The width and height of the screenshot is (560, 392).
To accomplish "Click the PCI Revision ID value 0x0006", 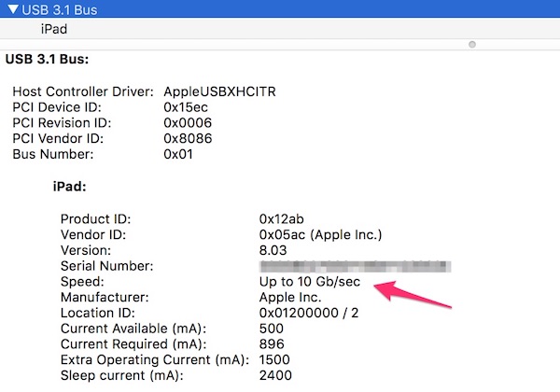I will pos(188,123).
